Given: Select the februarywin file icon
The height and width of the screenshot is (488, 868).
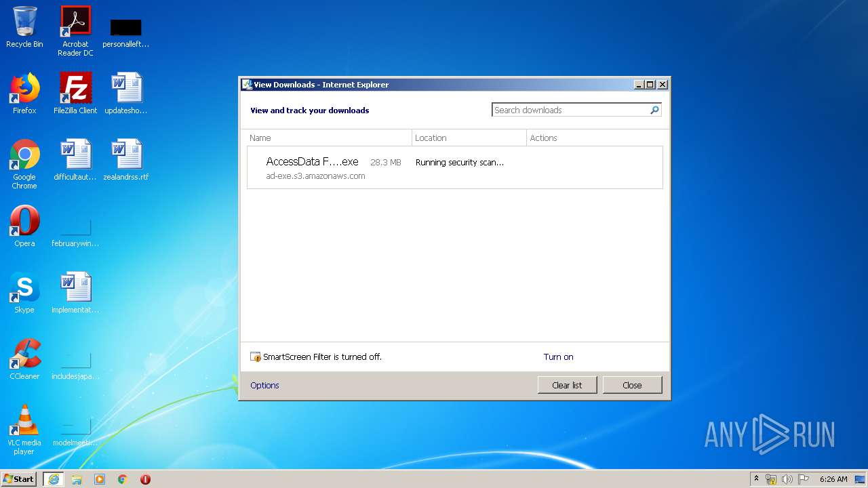Looking at the screenshot, I should coord(75,234).
